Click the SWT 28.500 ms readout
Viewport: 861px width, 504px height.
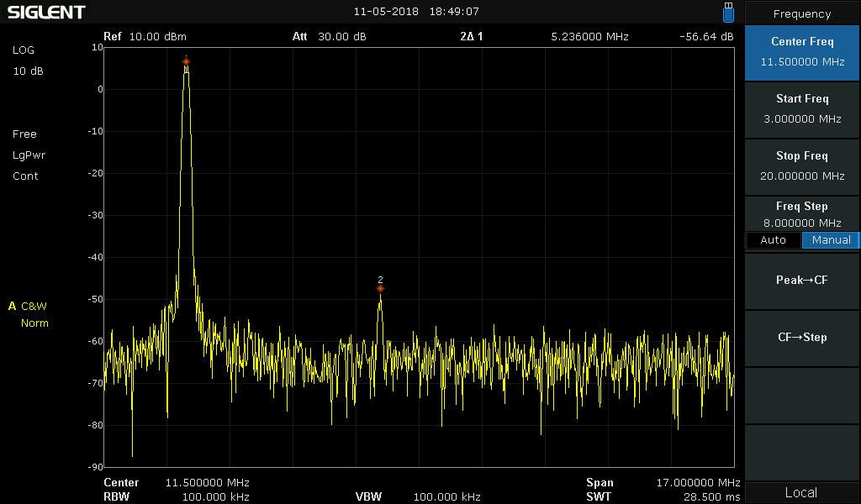pyautogui.click(x=663, y=497)
